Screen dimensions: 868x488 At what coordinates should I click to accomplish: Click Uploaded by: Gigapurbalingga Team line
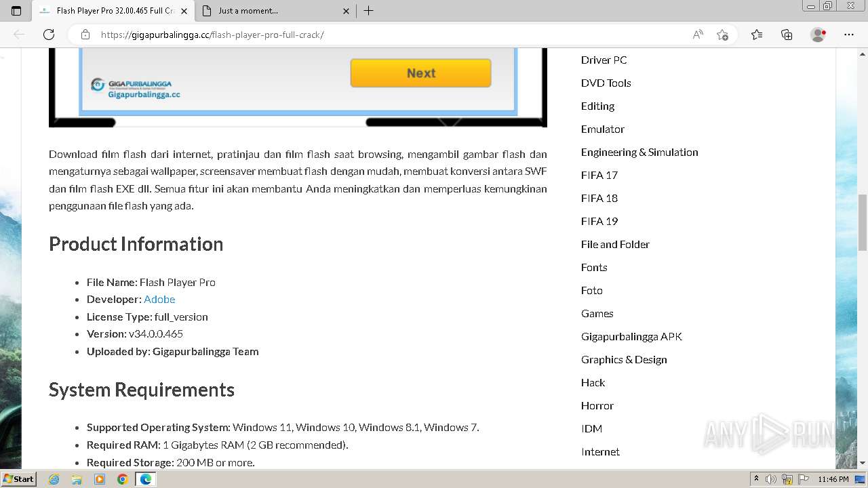pos(172,351)
